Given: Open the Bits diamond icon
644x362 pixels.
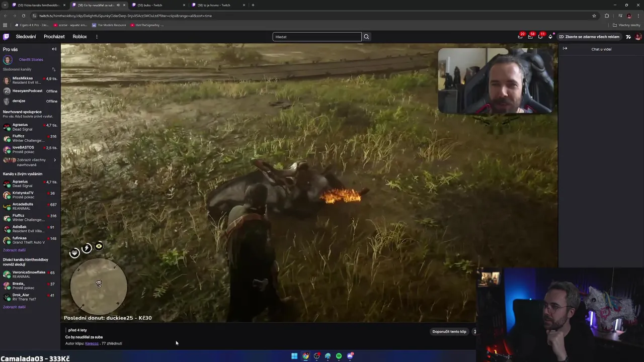Looking at the screenshot, I should coord(550,37).
